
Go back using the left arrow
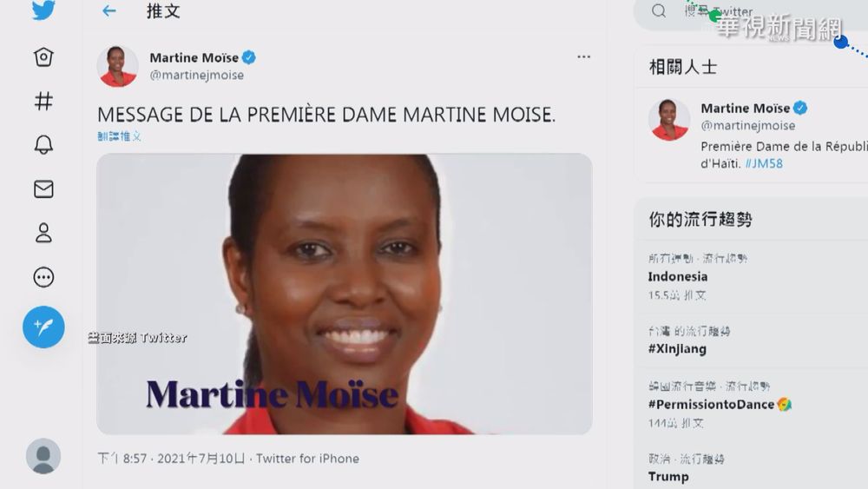click(109, 10)
